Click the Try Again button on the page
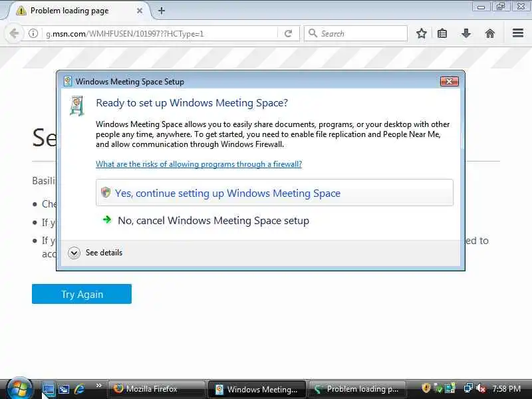The height and width of the screenshot is (399, 532). [82, 294]
